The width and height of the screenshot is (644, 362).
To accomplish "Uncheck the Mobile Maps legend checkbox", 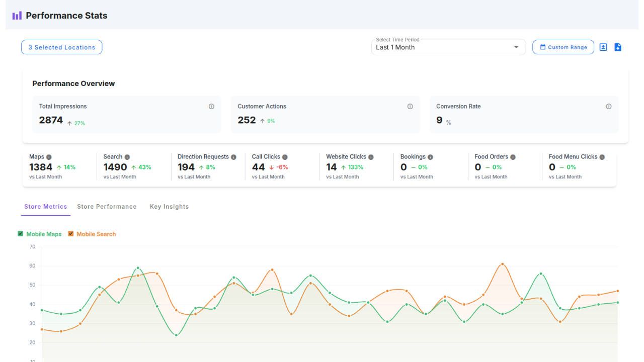I will pyautogui.click(x=20, y=234).
